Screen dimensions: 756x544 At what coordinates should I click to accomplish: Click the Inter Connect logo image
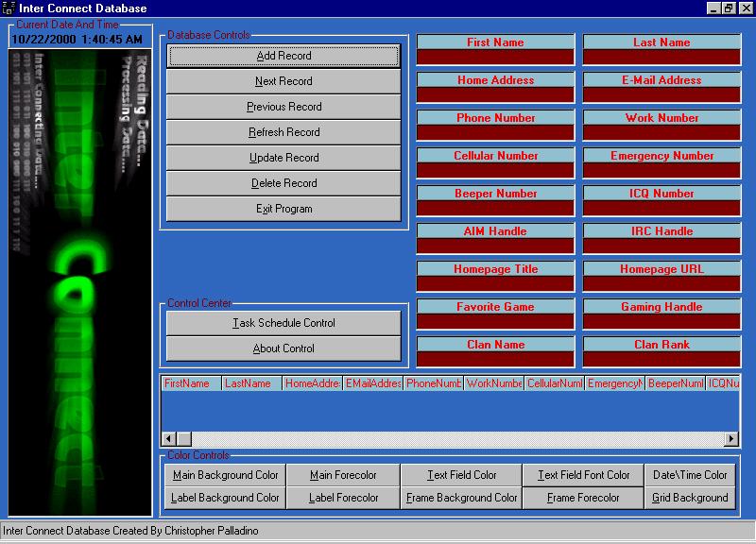pyautogui.click(x=80, y=282)
